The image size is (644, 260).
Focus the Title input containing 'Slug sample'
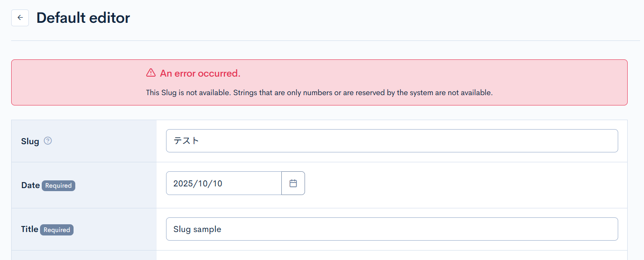pos(391,229)
